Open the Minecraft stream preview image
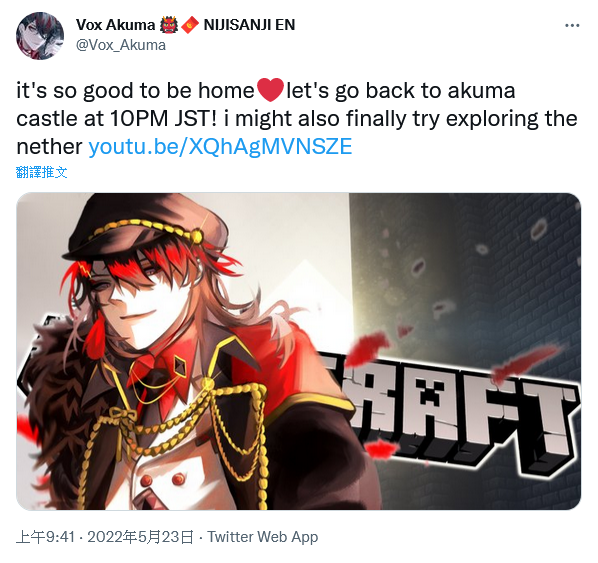This screenshot has width=598, height=563. tap(299, 351)
